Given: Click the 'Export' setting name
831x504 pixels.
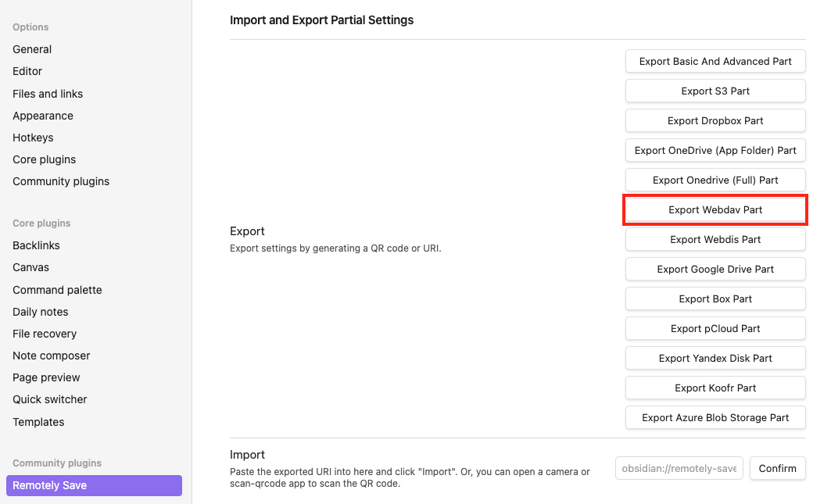Looking at the screenshot, I should click(247, 231).
